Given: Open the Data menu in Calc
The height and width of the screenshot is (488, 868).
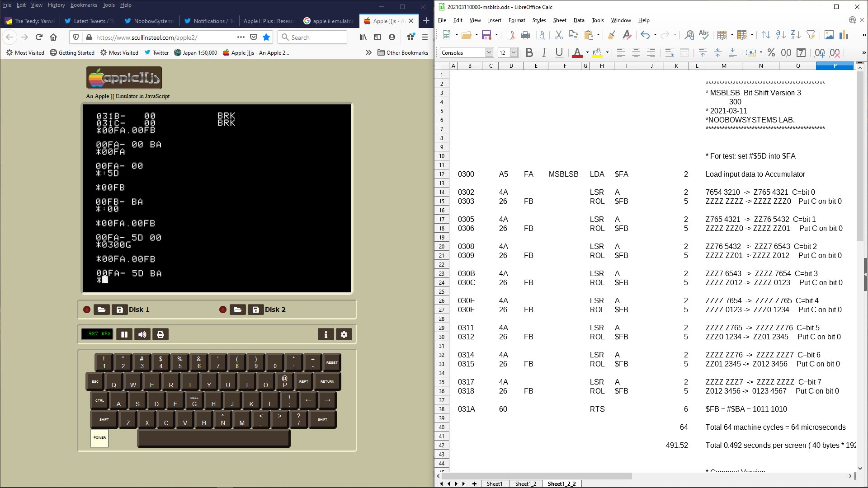Looking at the screenshot, I should 579,20.
